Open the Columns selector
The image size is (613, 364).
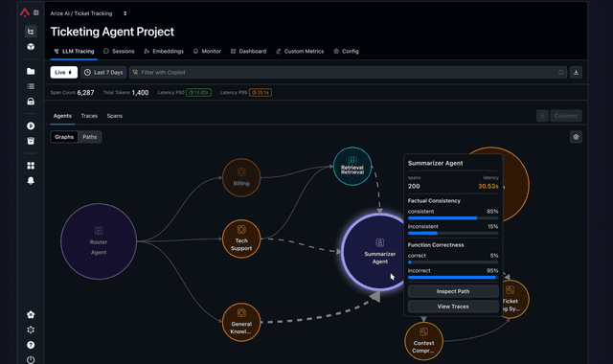point(566,116)
